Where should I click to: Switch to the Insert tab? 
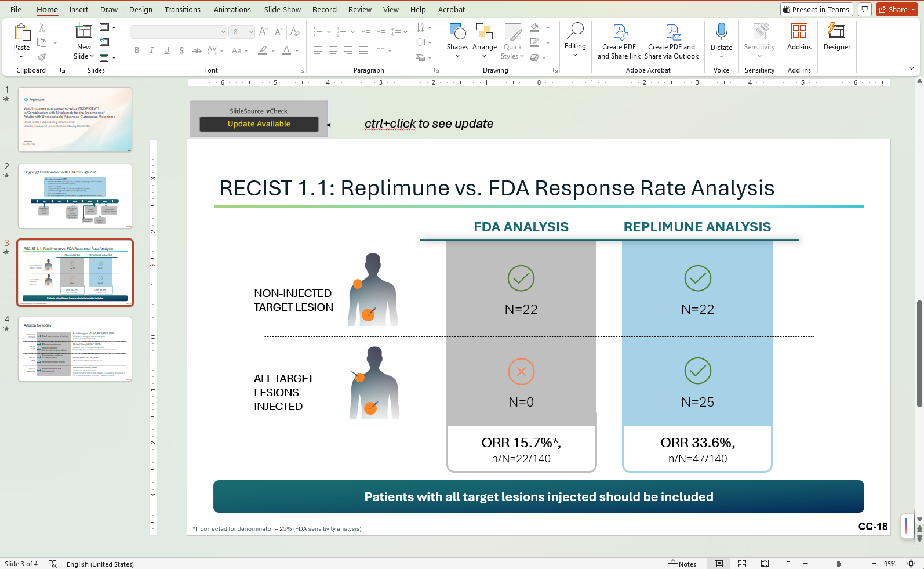[x=79, y=9]
